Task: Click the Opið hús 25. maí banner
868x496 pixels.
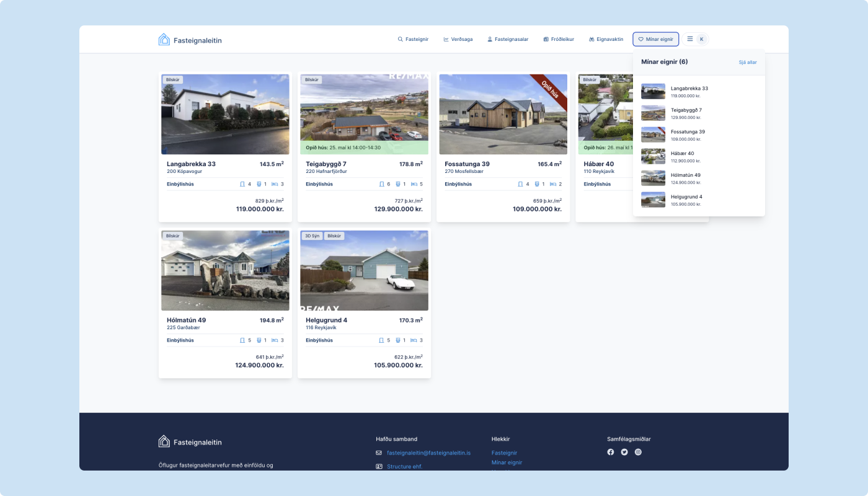Action: pyautogui.click(x=364, y=148)
